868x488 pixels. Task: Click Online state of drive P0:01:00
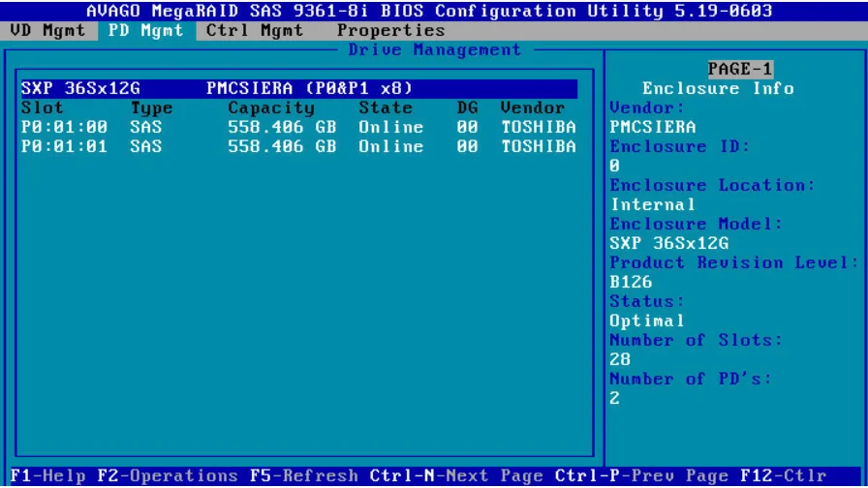390,127
